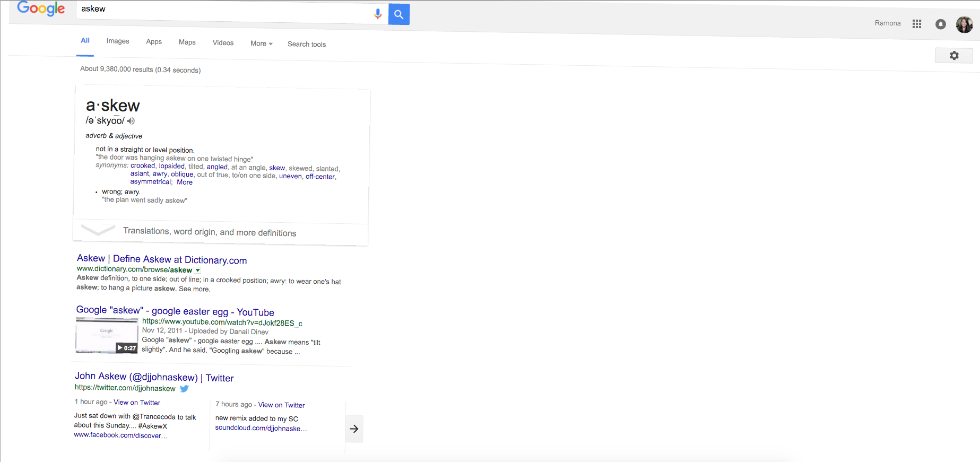Click the "adverb & adjective" label
Screen dimensions: 980x462
(114, 136)
